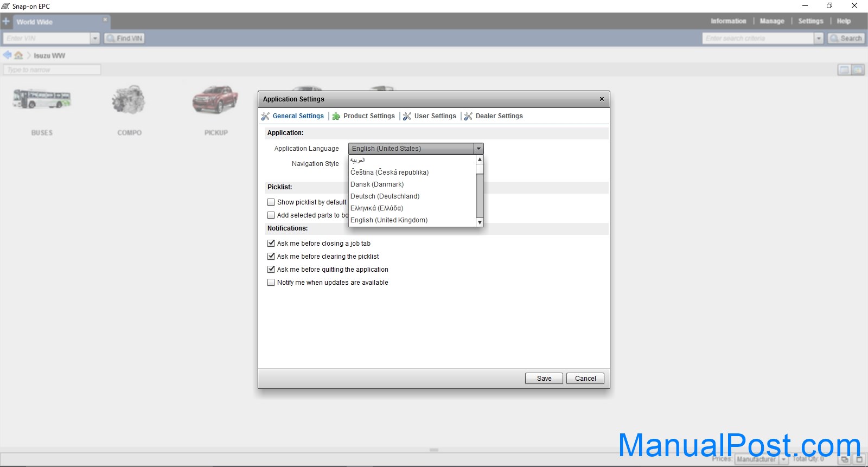Open the Information menu
Viewport: 868px width, 467px height.
(x=729, y=21)
